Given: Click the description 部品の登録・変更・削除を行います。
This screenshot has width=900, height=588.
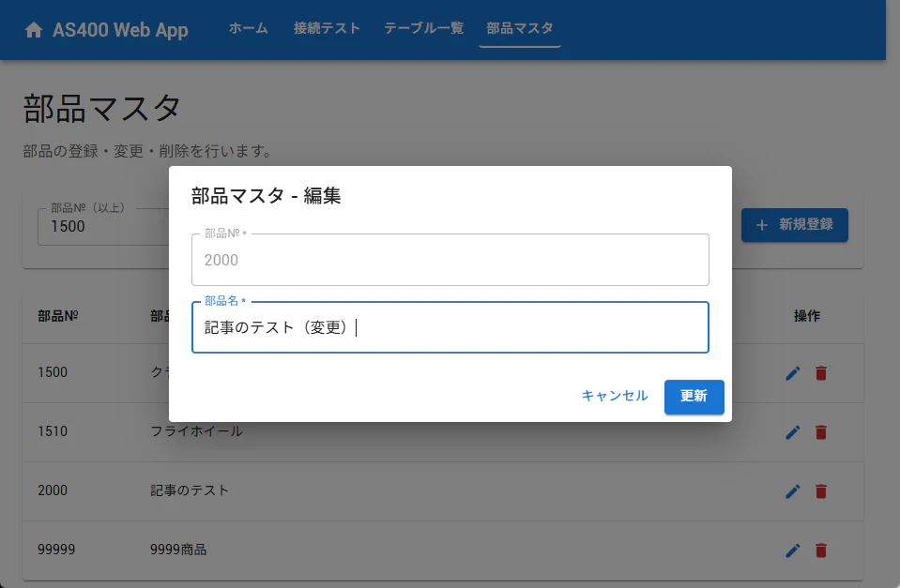Looking at the screenshot, I should [147, 151].
